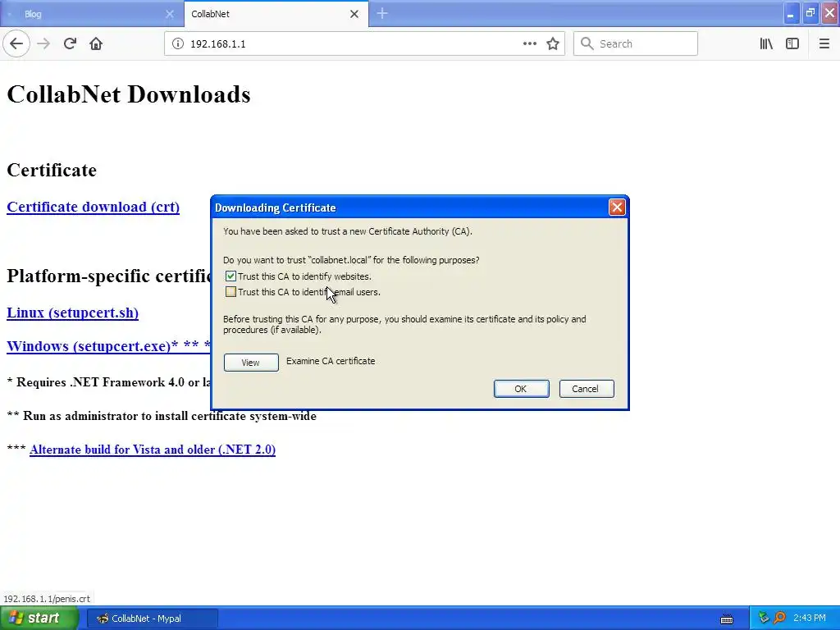Open the Library bookshelf icon
Screen dimensions: 840x630
click(x=766, y=43)
